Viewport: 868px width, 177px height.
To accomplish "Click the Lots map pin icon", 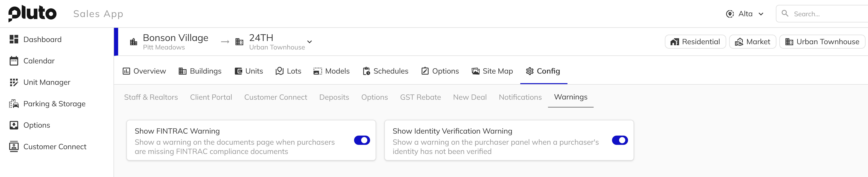I will (279, 71).
